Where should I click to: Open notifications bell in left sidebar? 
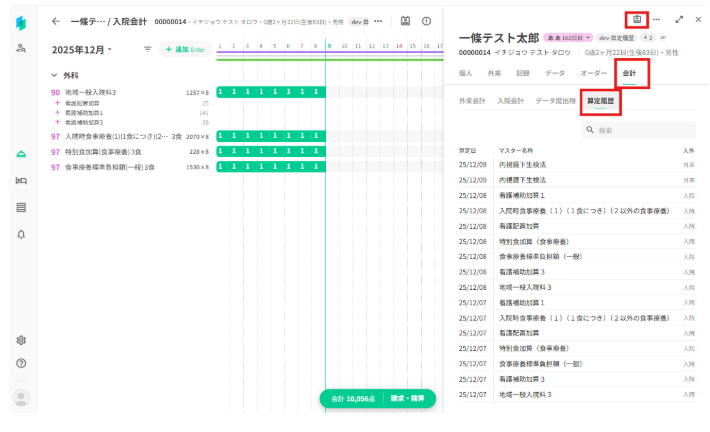coord(21,234)
